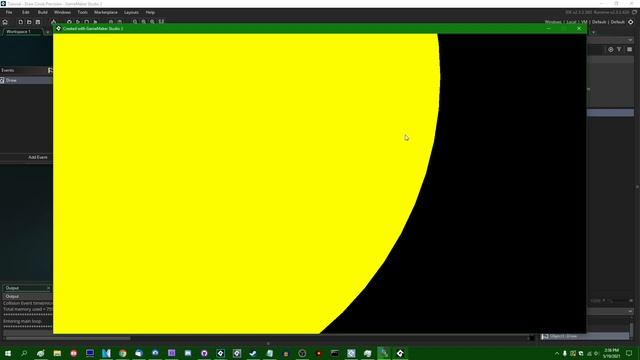Launch Google Chrome from taskbar
Screen dimensions: 640x360
(122, 353)
